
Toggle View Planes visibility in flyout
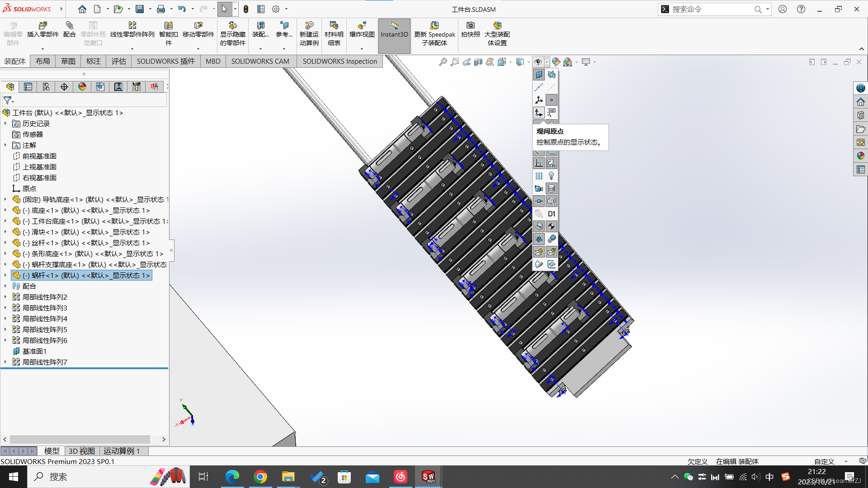pos(539,75)
